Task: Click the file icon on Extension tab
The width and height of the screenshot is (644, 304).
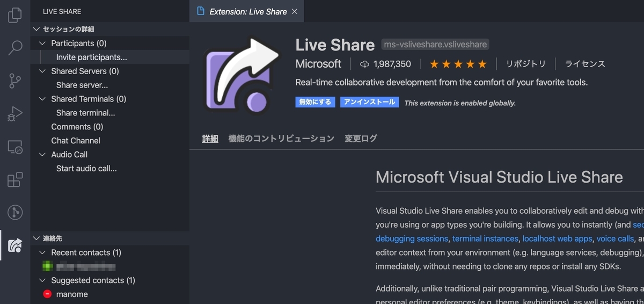Action: click(x=201, y=11)
